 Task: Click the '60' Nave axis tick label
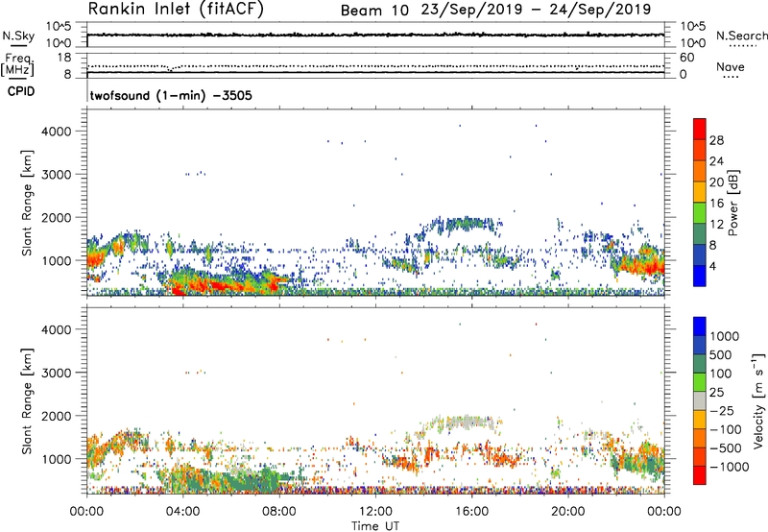(686, 58)
